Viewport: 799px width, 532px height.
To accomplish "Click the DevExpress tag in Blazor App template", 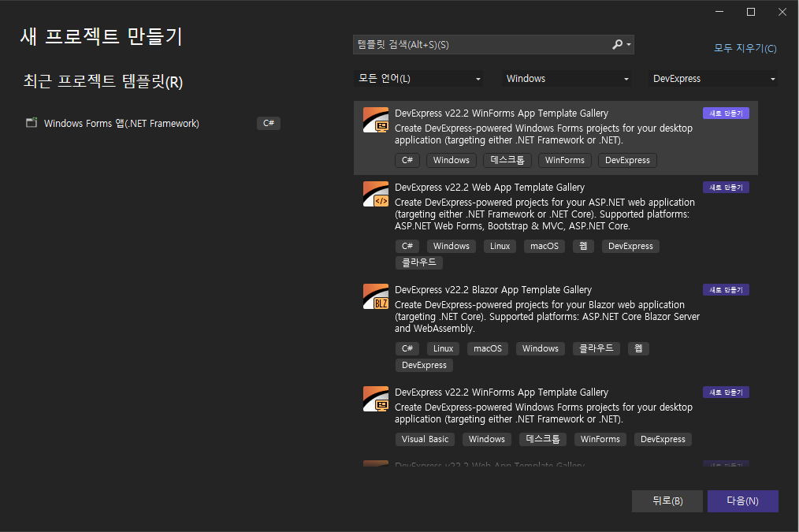I will click(x=424, y=365).
